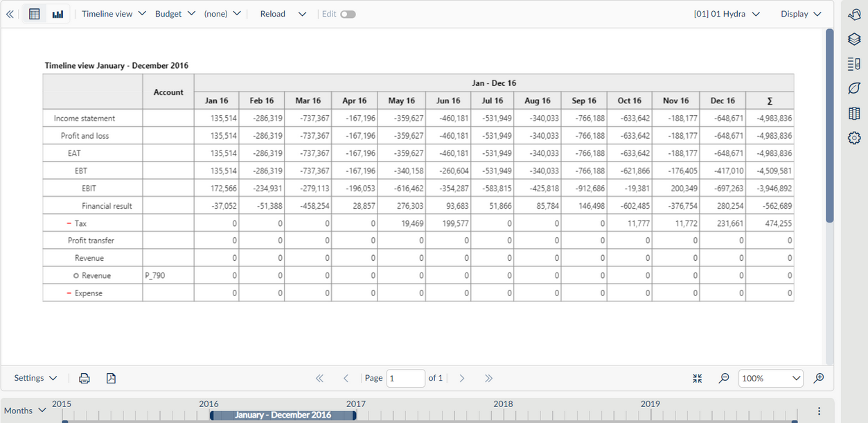Screen dimensions: 868x423
Task: Go to next page
Action: [x=462, y=378]
